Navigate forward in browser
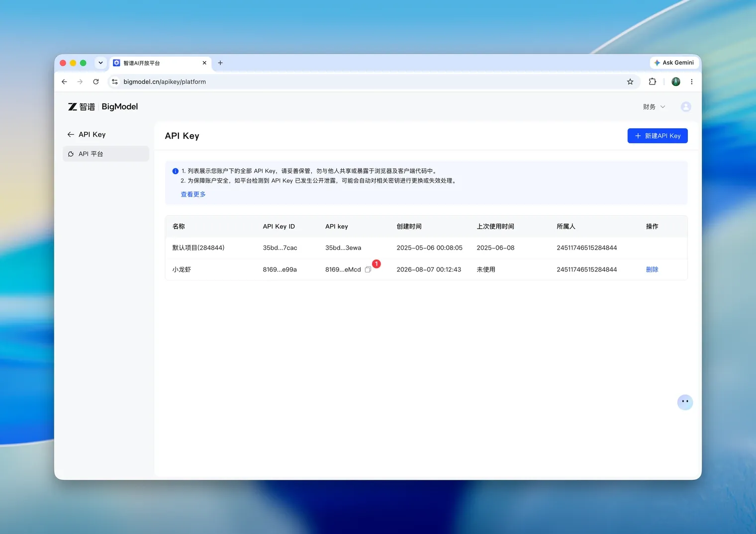The width and height of the screenshot is (756, 534). [x=80, y=82]
